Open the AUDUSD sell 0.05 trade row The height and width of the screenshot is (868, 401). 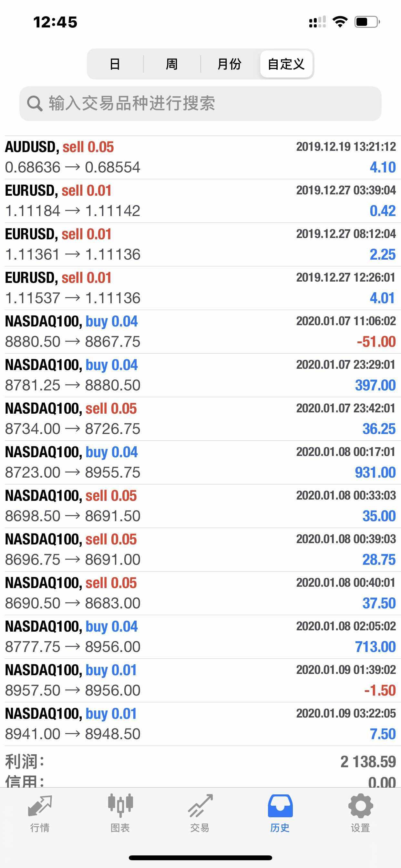pyautogui.click(x=200, y=157)
